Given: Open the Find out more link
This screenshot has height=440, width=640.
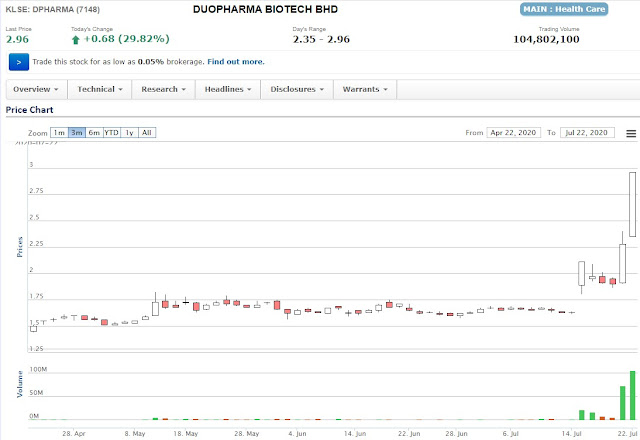Looking at the screenshot, I should pos(236,62).
